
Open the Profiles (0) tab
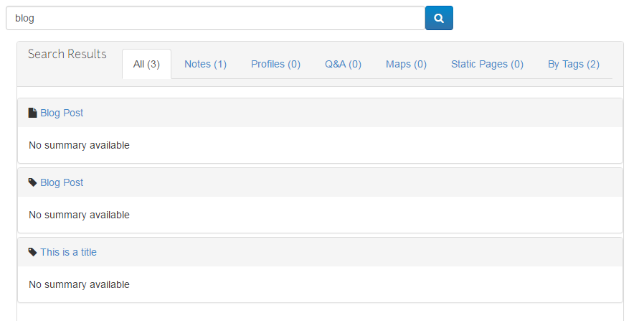tap(275, 64)
